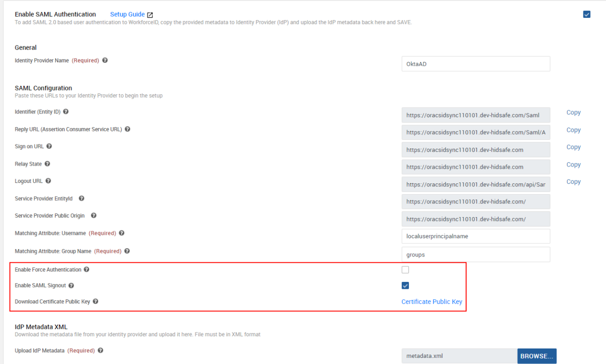The height and width of the screenshot is (364, 606).
Task: Tick the Enable Force Authentication checkbox
Action: point(406,270)
